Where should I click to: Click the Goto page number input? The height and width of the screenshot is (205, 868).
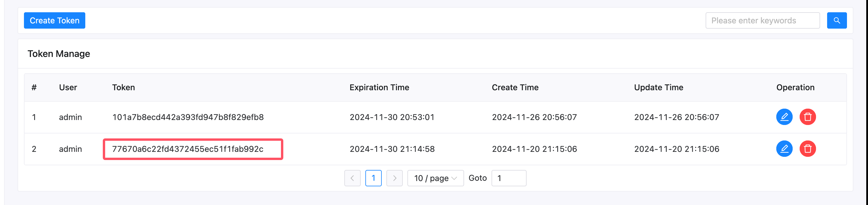pos(508,178)
